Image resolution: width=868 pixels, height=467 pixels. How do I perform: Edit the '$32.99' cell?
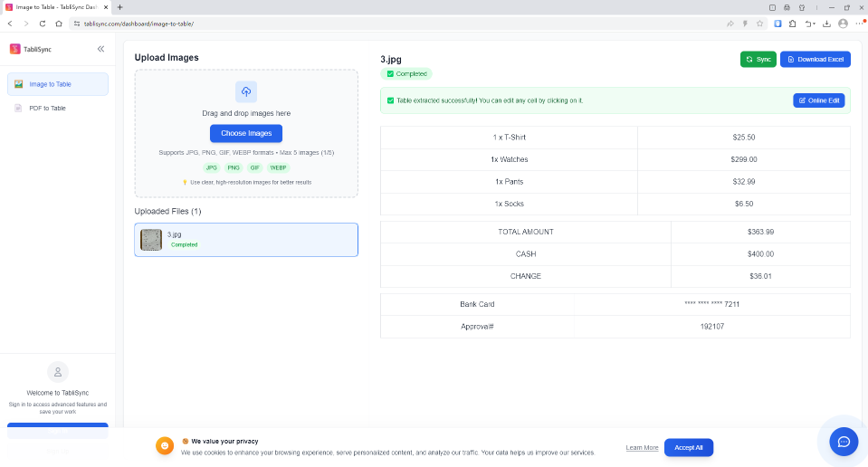click(x=743, y=182)
